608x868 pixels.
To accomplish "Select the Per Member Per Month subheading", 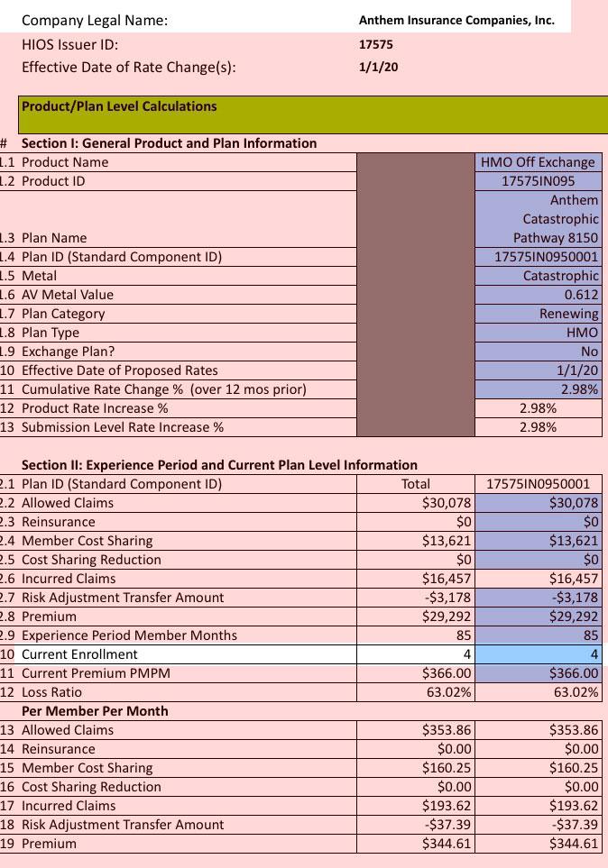I will pos(95,711).
